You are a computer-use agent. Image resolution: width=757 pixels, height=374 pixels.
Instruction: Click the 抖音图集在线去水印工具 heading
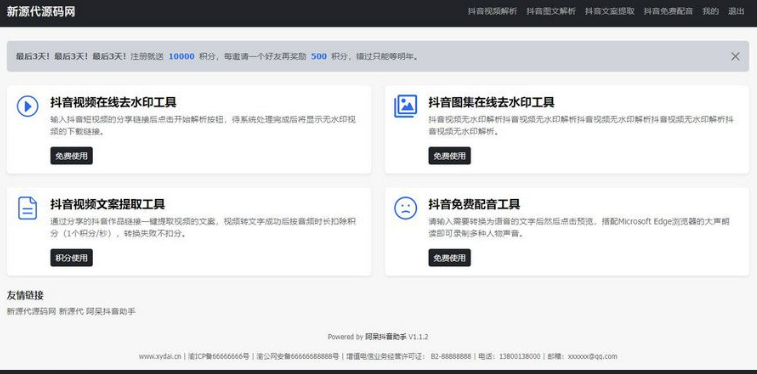click(x=491, y=102)
